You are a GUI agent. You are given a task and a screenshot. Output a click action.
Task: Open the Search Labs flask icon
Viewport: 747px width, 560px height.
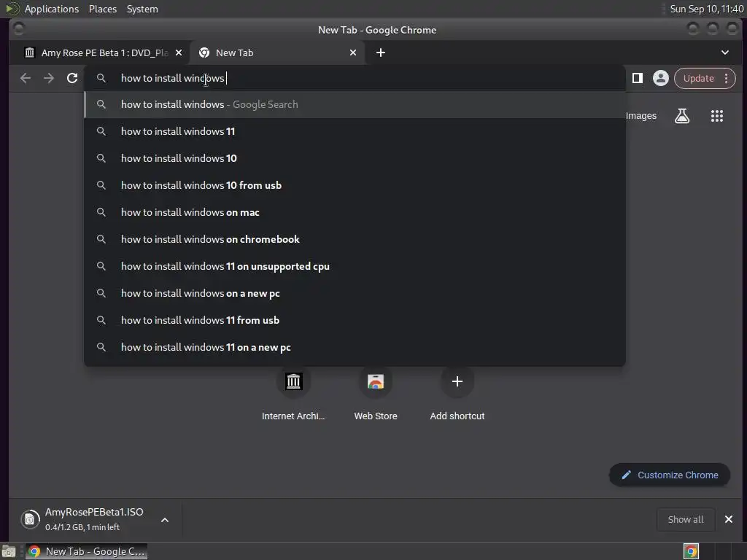[x=682, y=116]
